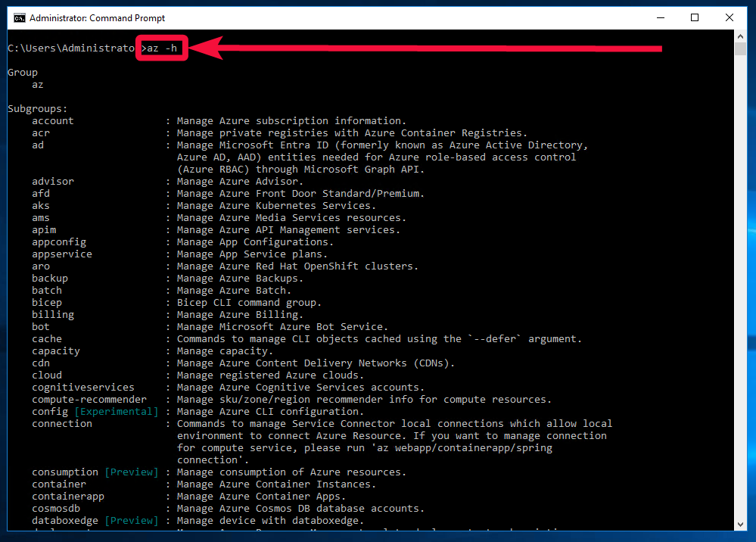Click the 'account' subgroup name
Screen dimensions: 756x542
[53, 120]
